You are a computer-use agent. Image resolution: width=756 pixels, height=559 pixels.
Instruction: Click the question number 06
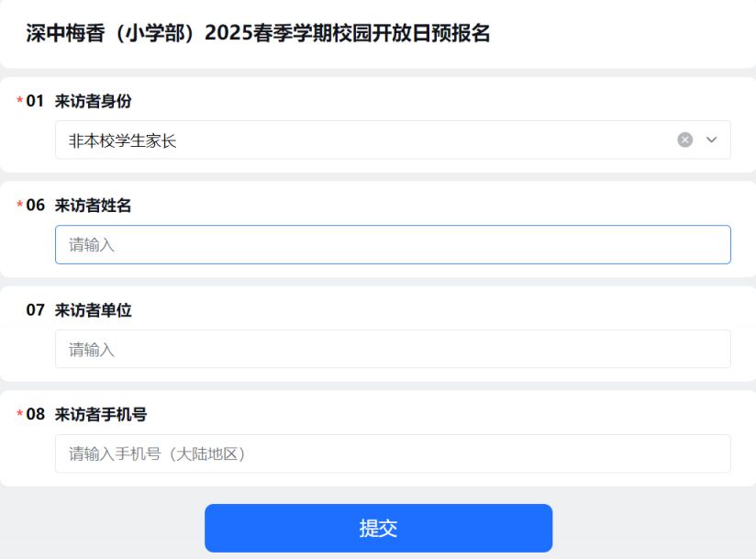pyautogui.click(x=35, y=206)
